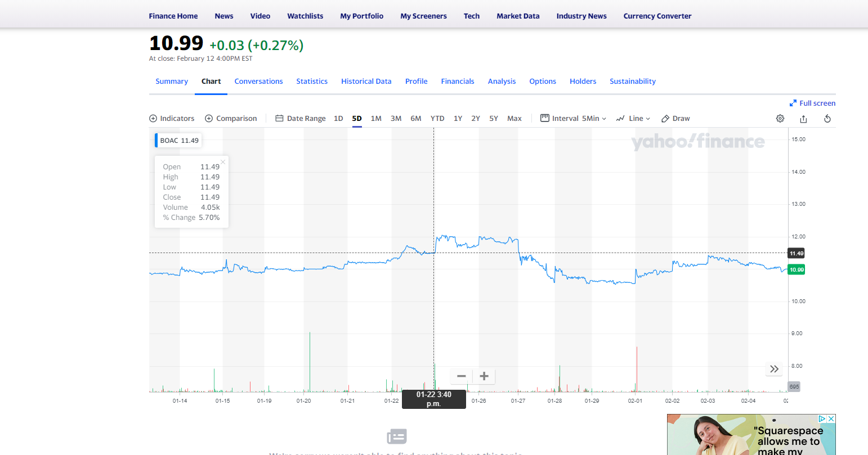Open Watchlists in navigation
This screenshot has height=455, width=868.
click(305, 16)
